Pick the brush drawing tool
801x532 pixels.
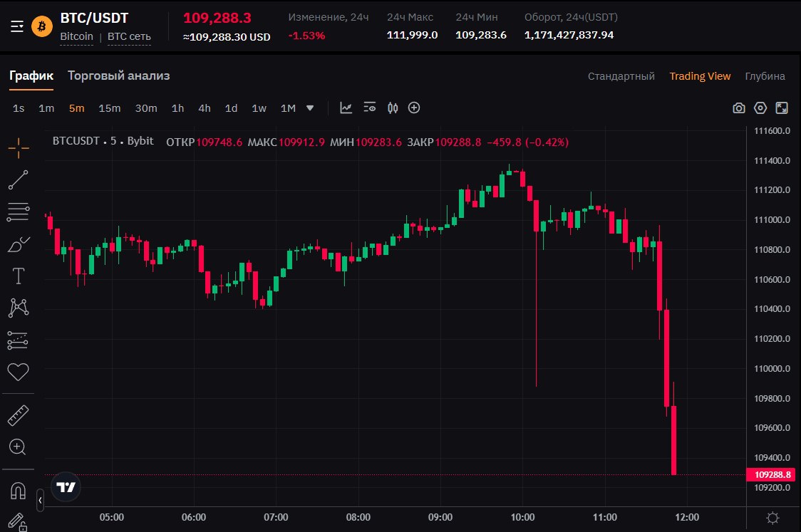tap(19, 244)
